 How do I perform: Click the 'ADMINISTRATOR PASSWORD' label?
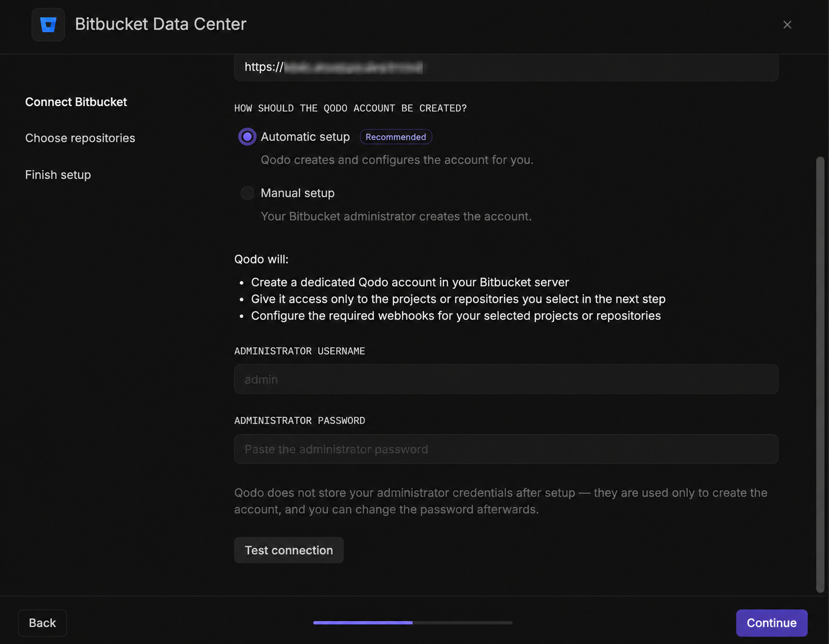click(299, 421)
